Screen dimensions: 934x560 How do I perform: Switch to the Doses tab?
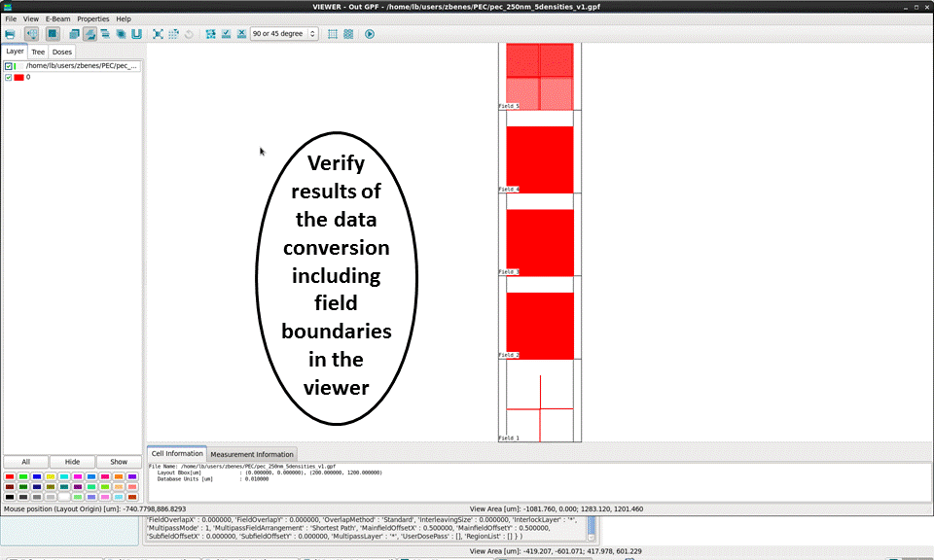click(x=62, y=52)
